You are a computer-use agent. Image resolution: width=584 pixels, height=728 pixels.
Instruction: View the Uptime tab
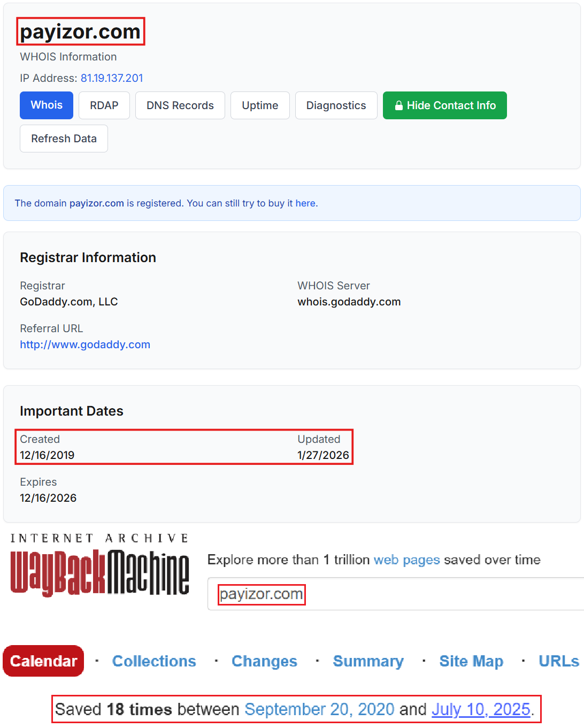(260, 105)
